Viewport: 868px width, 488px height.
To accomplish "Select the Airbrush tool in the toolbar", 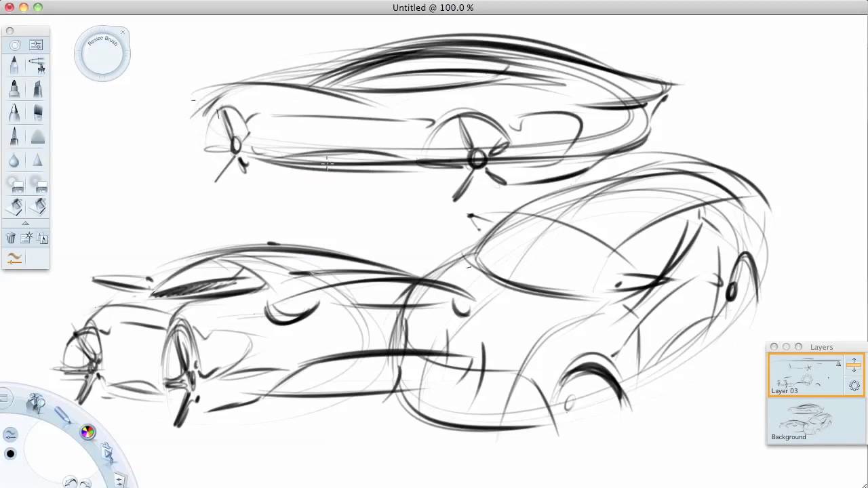I will (x=37, y=66).
